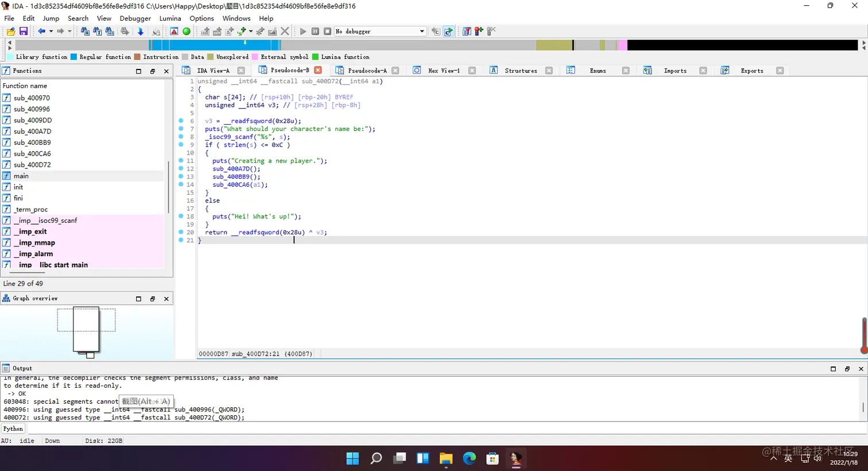Switch to the Imports tab
Viewport: 868px width, 471px height.
pyautogui.click(x=675, y=71)
